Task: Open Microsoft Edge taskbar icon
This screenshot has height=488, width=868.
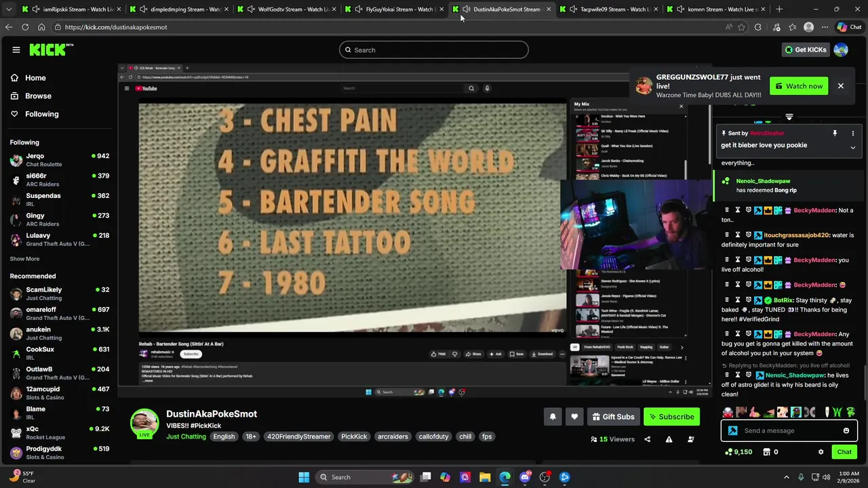Action: click(505, 477)
